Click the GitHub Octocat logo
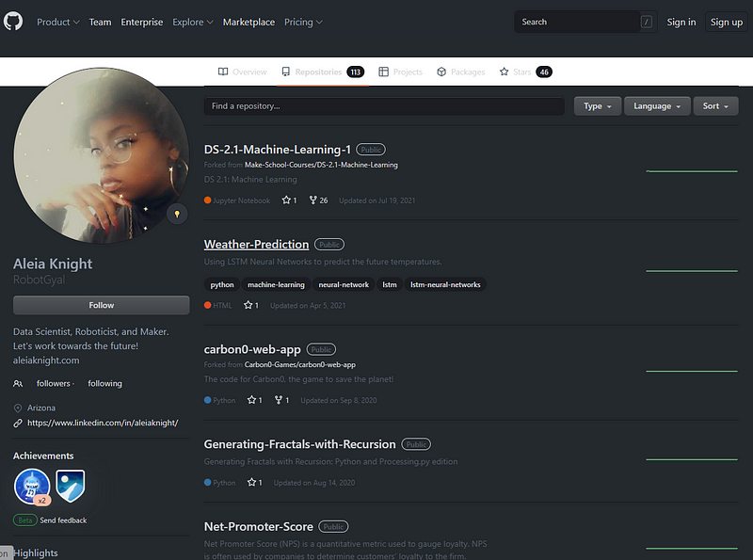This screenshot has width=753, height=560. (x=13, y=22)
